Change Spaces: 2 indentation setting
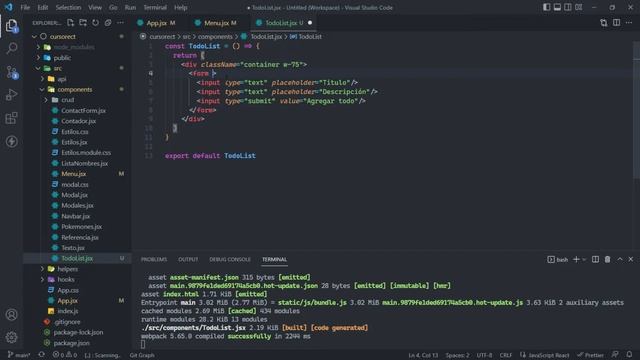 (458, 355)
